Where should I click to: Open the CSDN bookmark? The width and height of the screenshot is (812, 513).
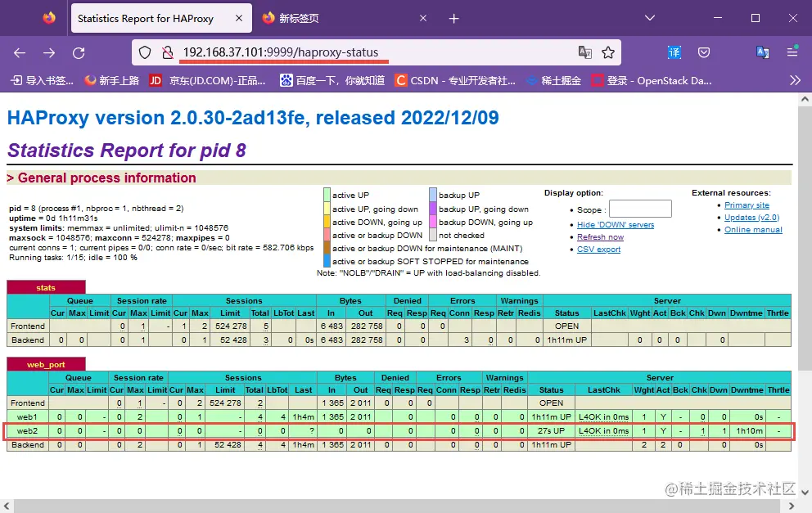tap(455, 80)
